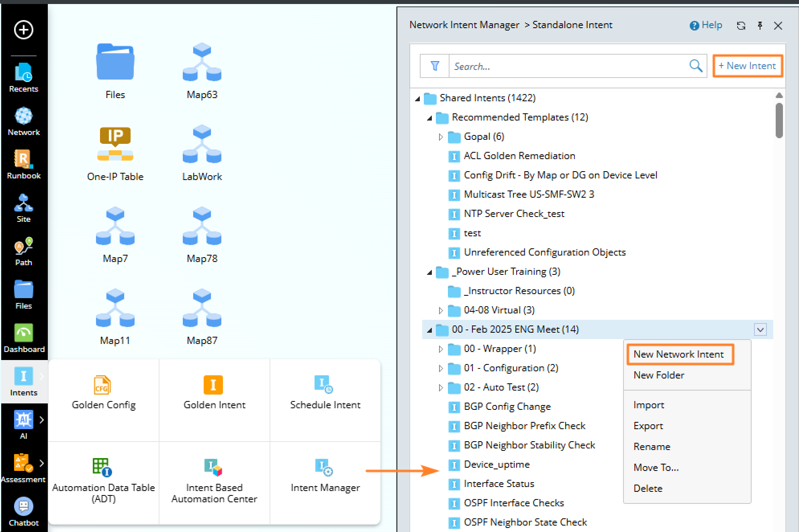Image resolution: width=799 pixels, height=532 pixels.
Task: Select OSPF Neighbor State Check intent
Action: 525,522
